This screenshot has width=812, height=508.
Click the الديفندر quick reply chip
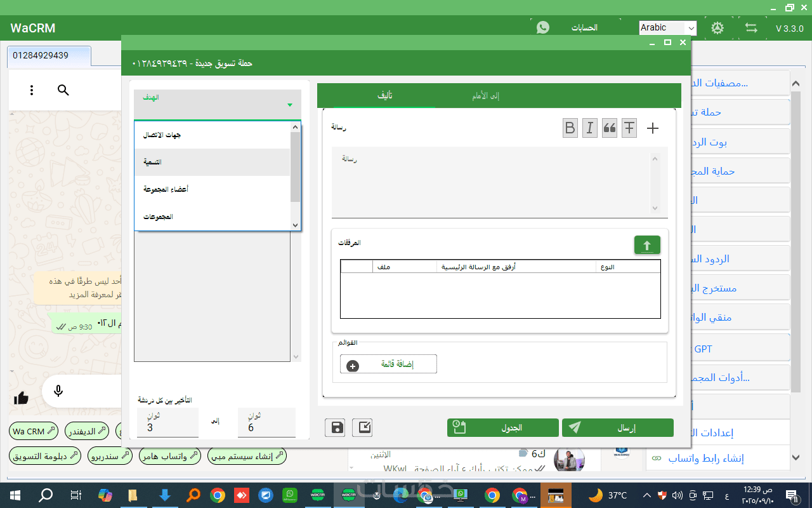tap(86, 432)
